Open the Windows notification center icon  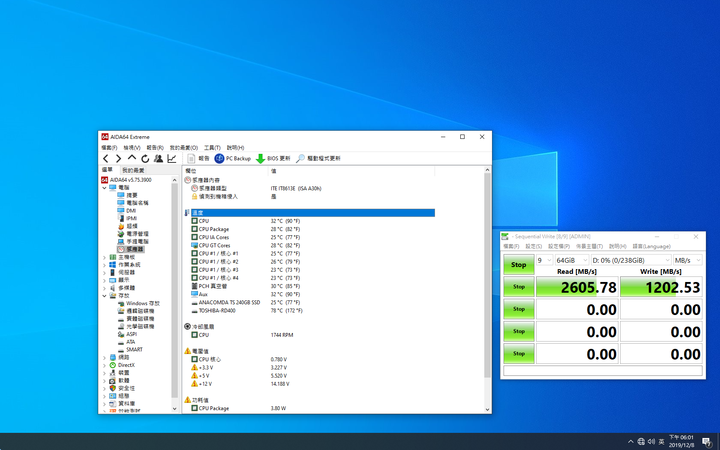[x=707, y=442]
